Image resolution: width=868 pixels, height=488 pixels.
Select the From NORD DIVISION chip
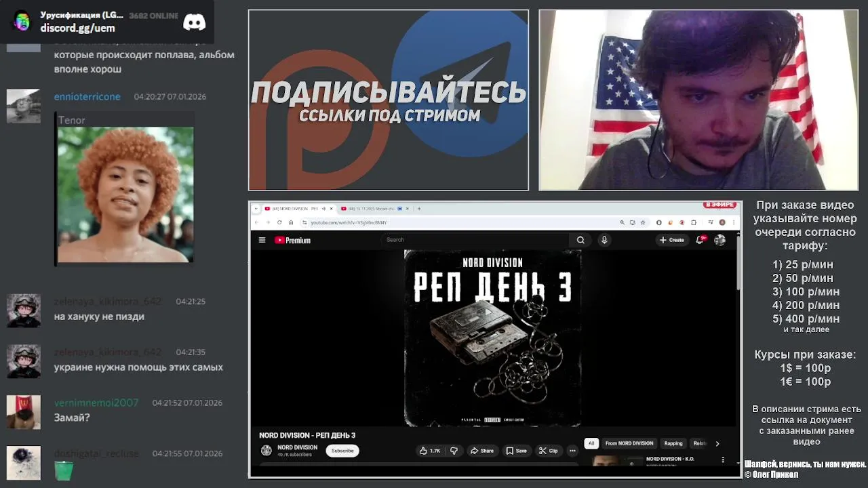pyautogui.click(x=629, y=443)
